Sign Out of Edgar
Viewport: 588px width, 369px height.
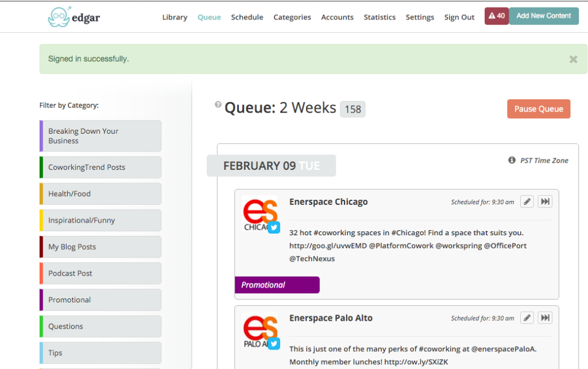point(459,17)
